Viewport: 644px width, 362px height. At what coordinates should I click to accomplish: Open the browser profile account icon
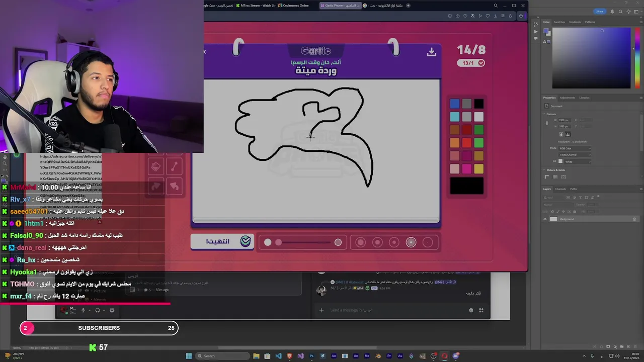point(510,16)
